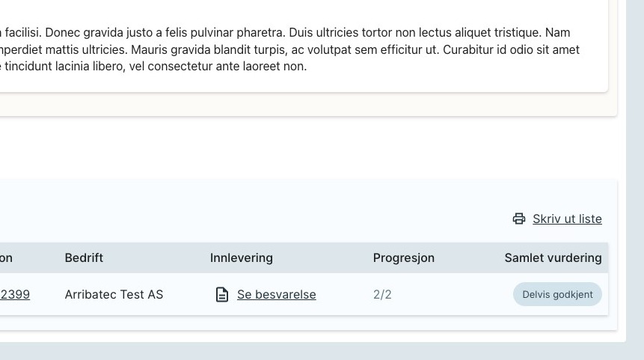Screen dimensions: 644x360
Task: Click the printer icon
Action: (519, 219)
